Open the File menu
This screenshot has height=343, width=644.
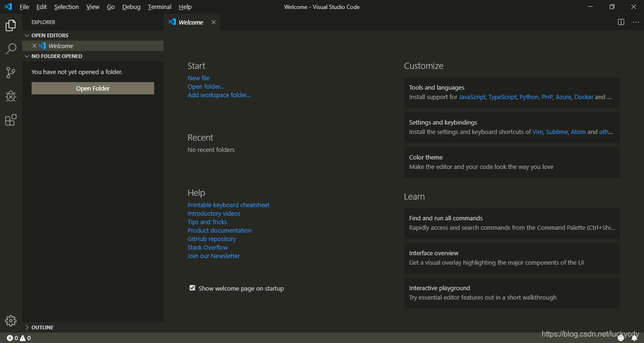(x=25, y=7)
